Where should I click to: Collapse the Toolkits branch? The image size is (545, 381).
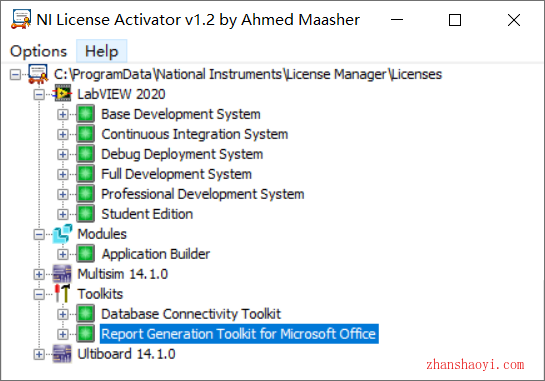[39, 294]
